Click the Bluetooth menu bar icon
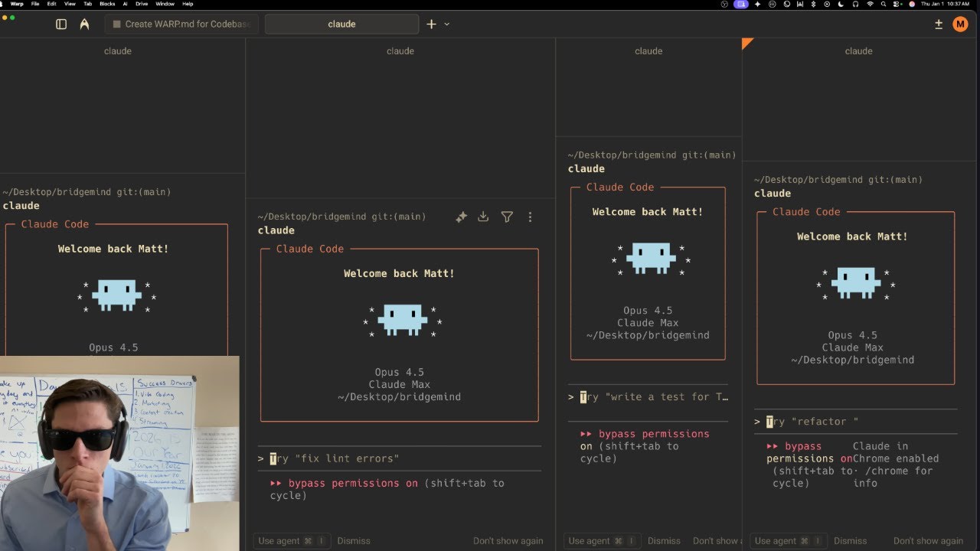This screenshot has height=551, width=980. 814,4
